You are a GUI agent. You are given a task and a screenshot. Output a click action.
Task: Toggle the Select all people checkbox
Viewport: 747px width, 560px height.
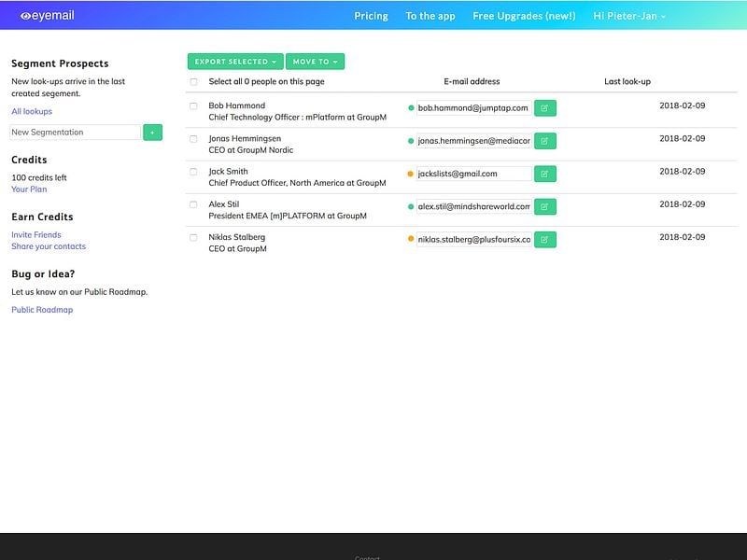point(193,82)
